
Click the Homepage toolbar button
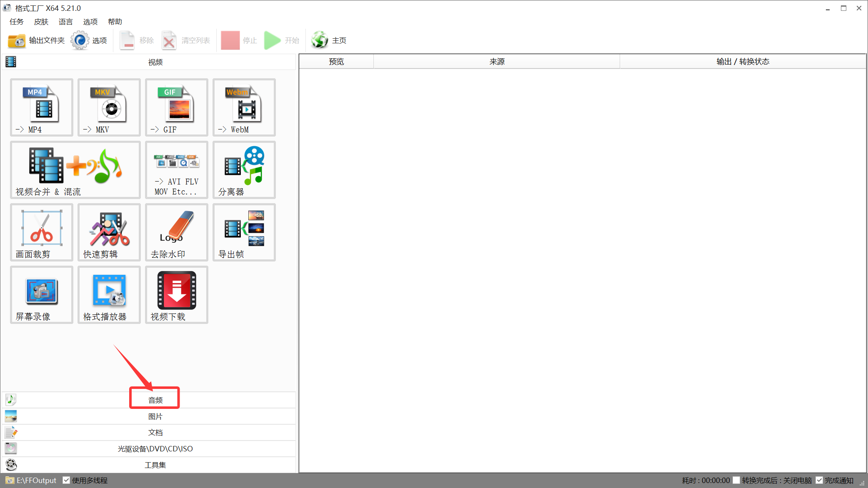(x=329, y=40)
